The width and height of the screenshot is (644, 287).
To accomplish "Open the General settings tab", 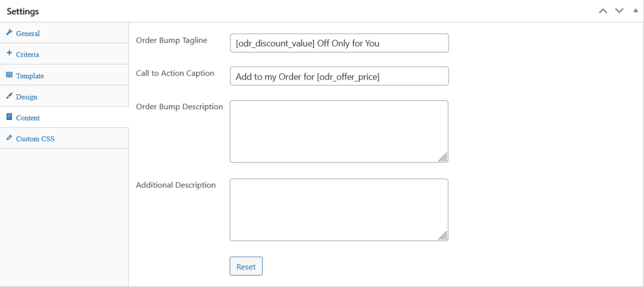I will (28, 34).
